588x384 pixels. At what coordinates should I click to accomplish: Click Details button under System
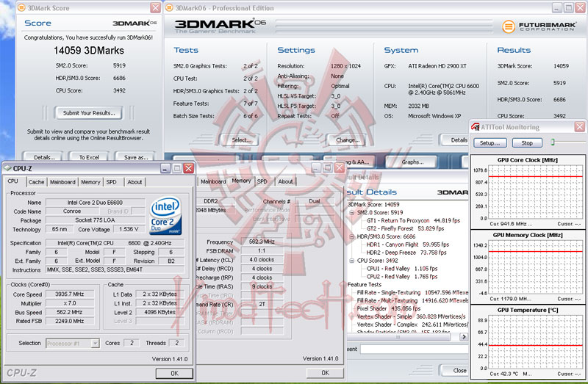(x=454, y=140)
